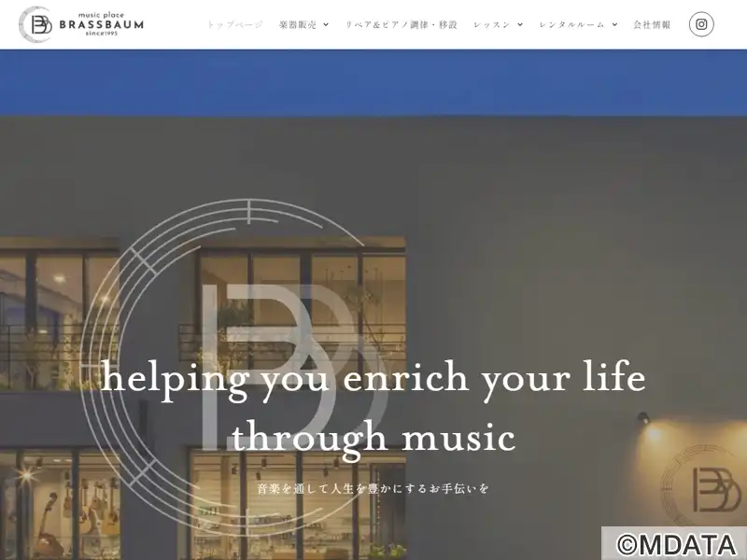
Task: Expand the chevron beside レンタルルーム
Action: [614, 25]
